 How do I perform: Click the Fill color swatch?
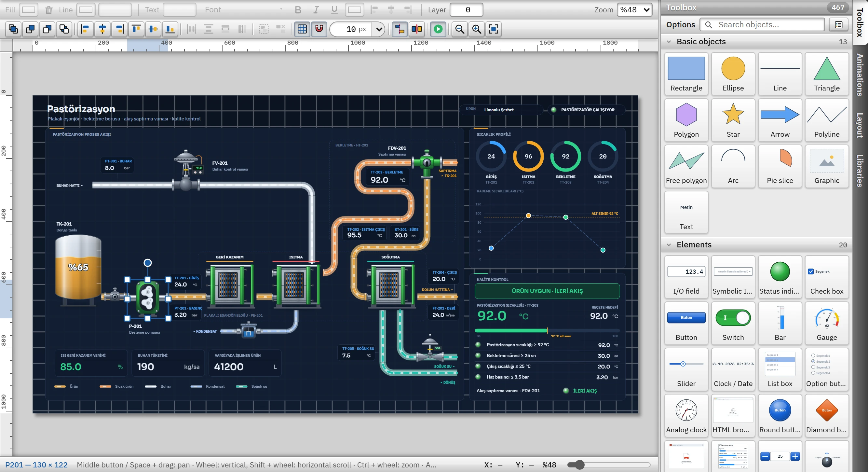click(x=29, y=10)
